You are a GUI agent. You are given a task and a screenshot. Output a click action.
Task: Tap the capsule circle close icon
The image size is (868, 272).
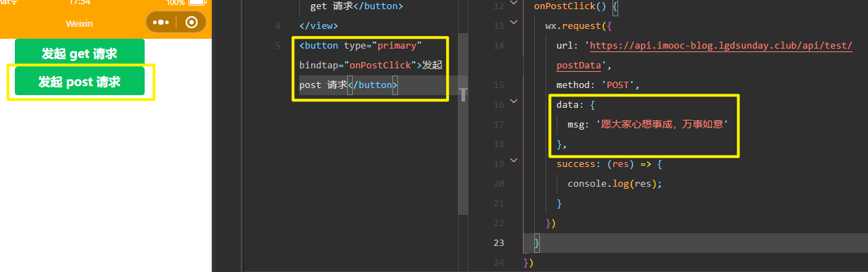click(191, 23)
